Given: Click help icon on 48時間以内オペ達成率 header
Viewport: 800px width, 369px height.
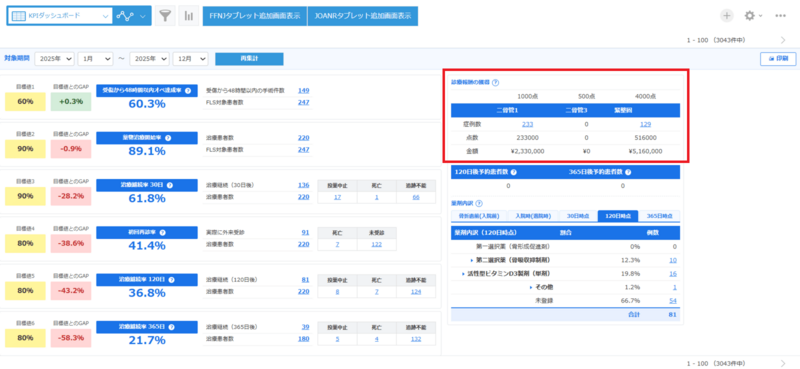Looking at the screenshot, I should click(188, 91).
